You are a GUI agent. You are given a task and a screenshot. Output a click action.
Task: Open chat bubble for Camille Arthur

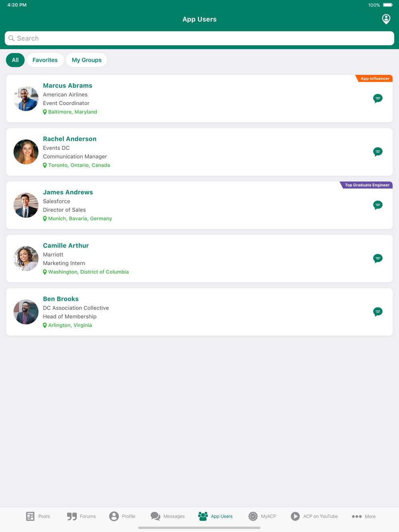pos(377,258)
